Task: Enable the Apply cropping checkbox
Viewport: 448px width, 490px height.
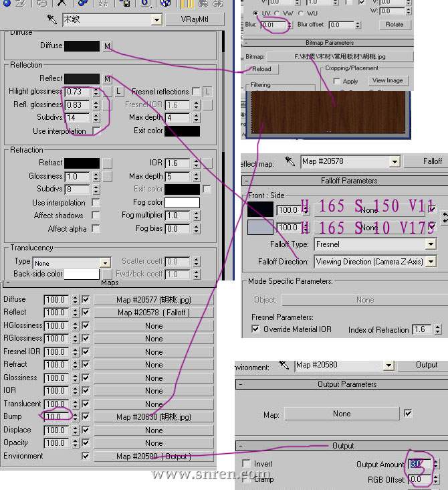Action: click(336, 81)
